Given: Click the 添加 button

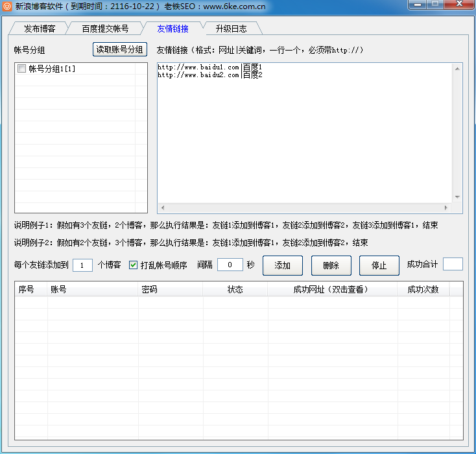Looking at the screenshot, I should tap(283, 265).
